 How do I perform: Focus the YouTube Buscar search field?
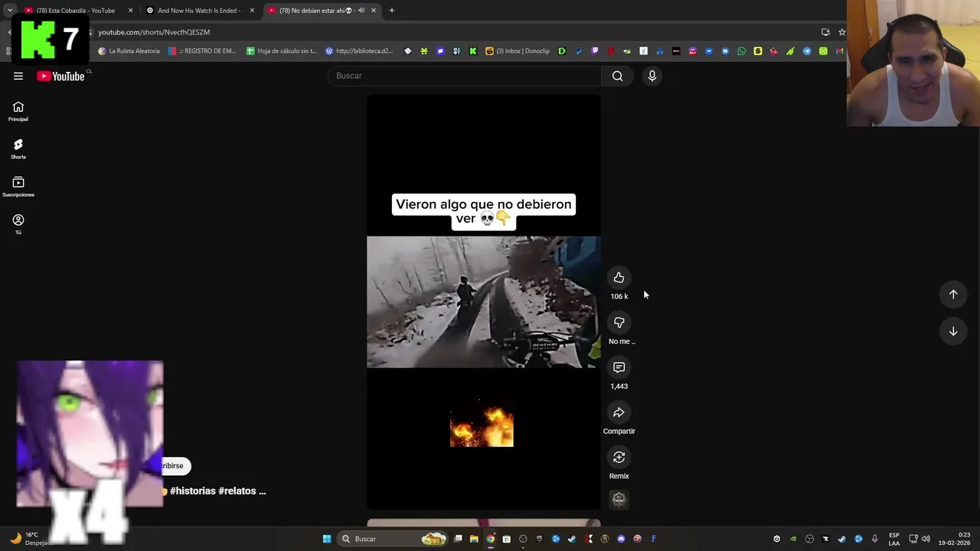pos(465,76)
